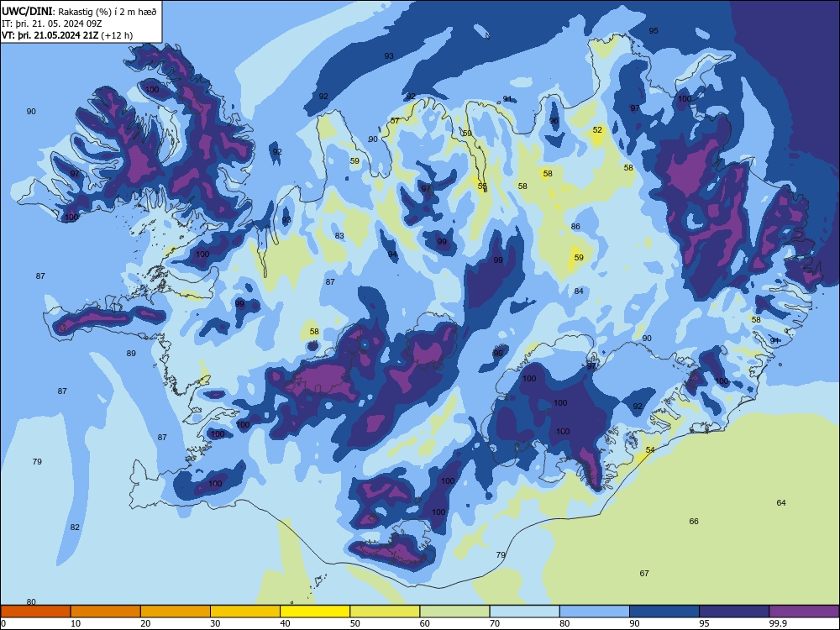The height and width of the screenshot is (630, 840).
Task: Click the 70–80% pale blue legend swatch
Action: [x=525, y=612]
